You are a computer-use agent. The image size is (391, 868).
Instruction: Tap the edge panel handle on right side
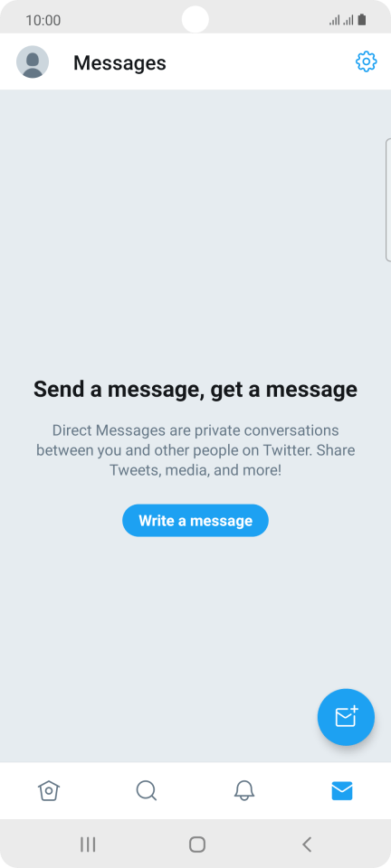point(387,200)
